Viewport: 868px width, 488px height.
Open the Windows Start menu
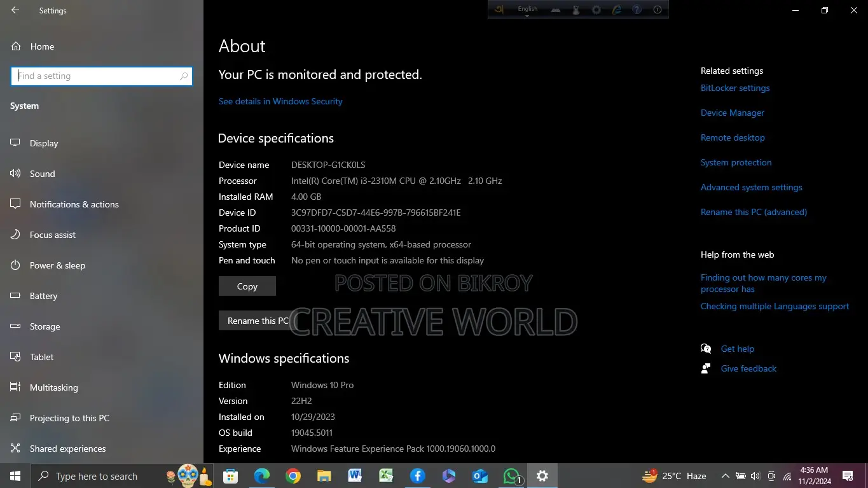point(15,476)
